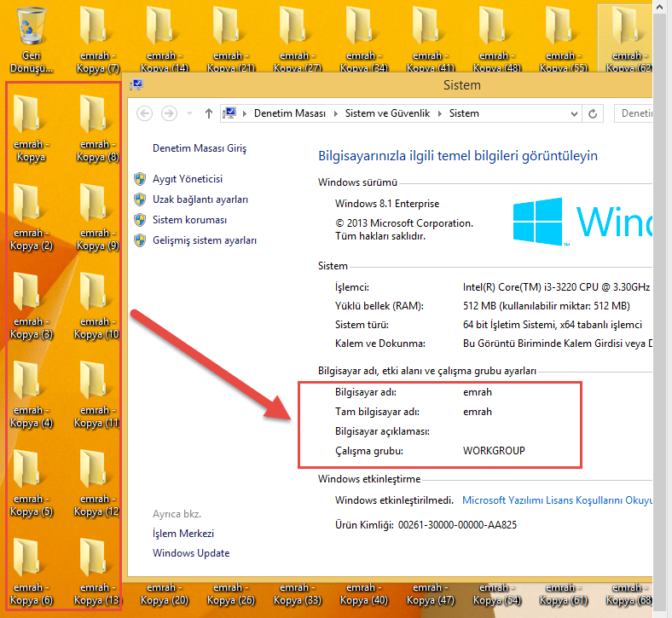Select the emrah - Kopya (26) folder
The image size is (672, 618).
(230, 593)
